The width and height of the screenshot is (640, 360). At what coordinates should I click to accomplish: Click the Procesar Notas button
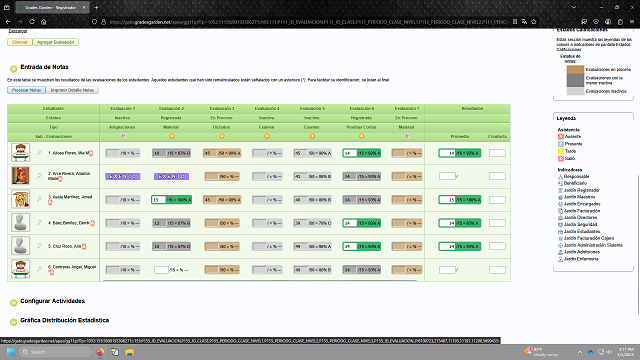click(x=26, y=90)
